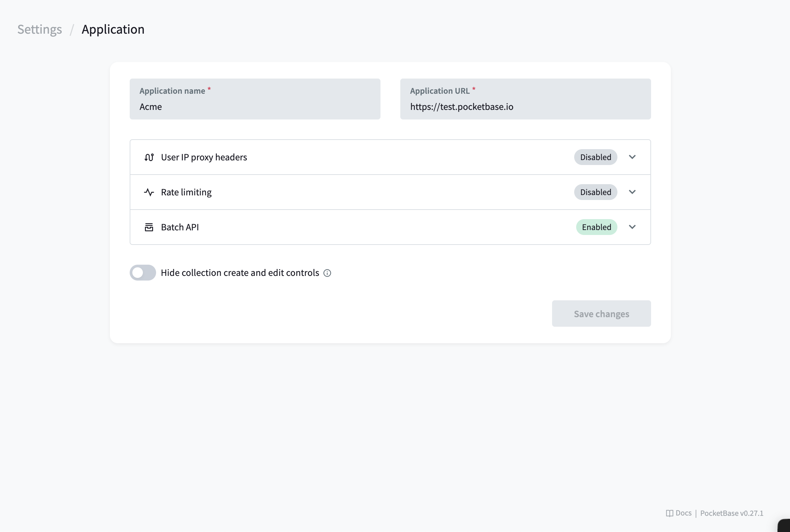Screen dimensions: 790x532
Task: Click the Disabled badge on User IP proxy headers
Action: (595, 157)
